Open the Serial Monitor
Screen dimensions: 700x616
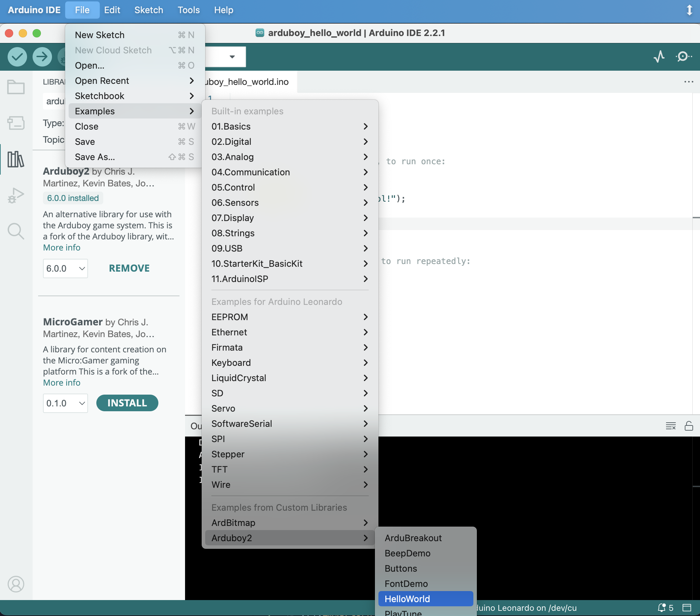683,56
